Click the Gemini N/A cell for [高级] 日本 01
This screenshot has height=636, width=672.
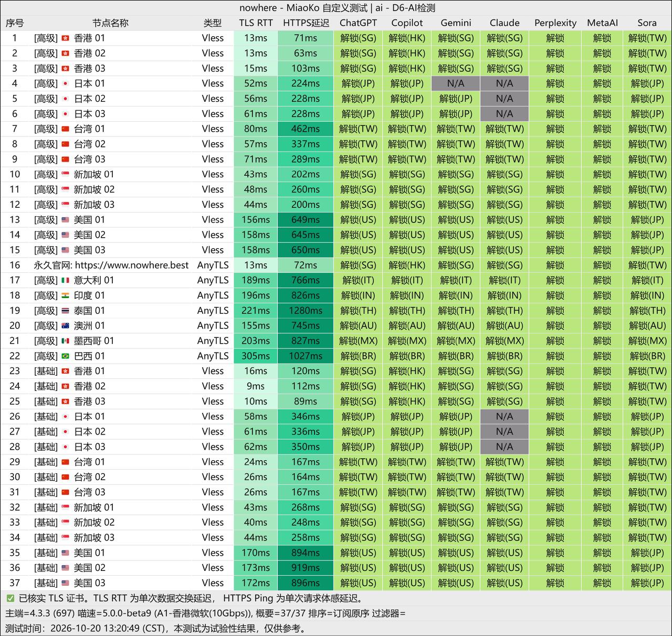pos(456,83)
